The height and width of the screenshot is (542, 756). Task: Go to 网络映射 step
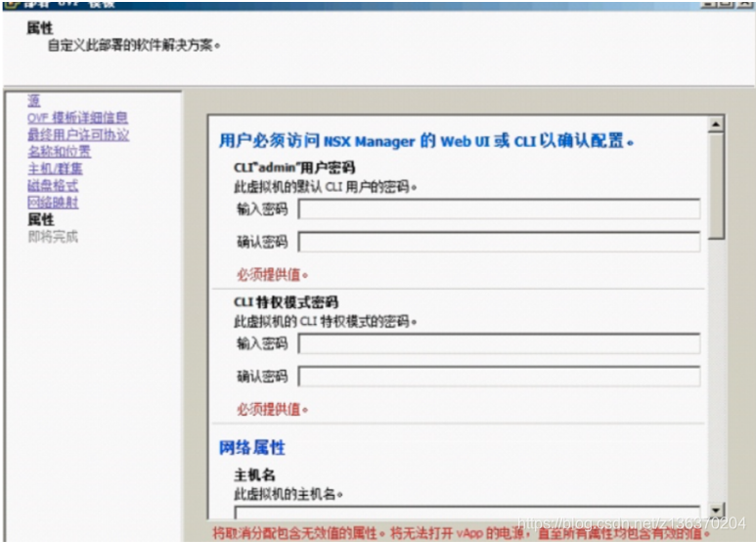tap(53, 203)
